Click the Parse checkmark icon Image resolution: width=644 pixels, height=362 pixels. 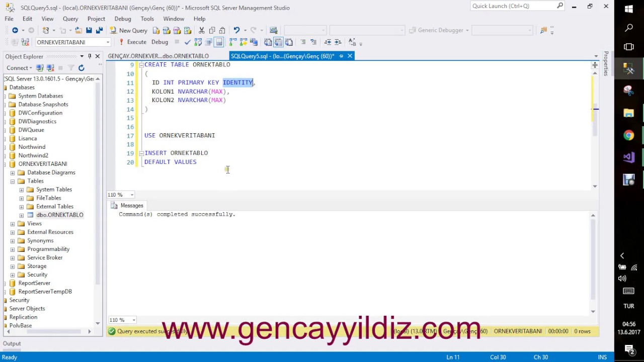188,42
